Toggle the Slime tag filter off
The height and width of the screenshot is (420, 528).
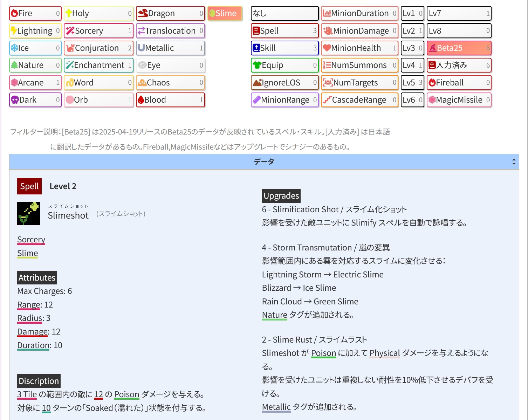pos(225,13)
